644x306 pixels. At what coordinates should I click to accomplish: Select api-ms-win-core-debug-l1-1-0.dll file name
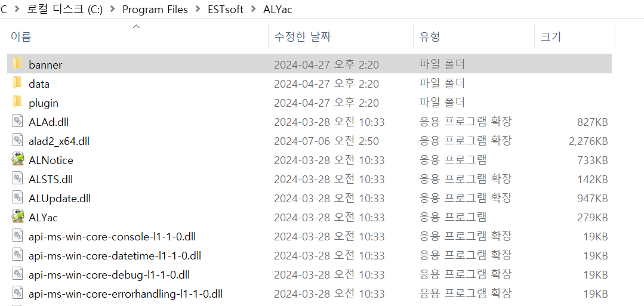pos(109,274)
